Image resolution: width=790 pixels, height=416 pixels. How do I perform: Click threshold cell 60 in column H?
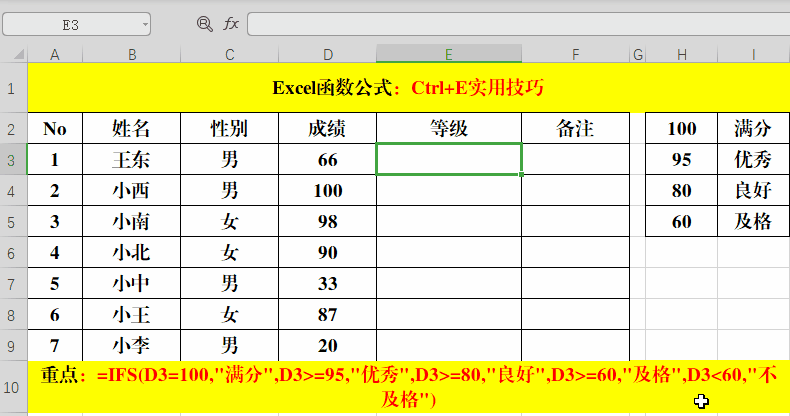click(682, 222)
